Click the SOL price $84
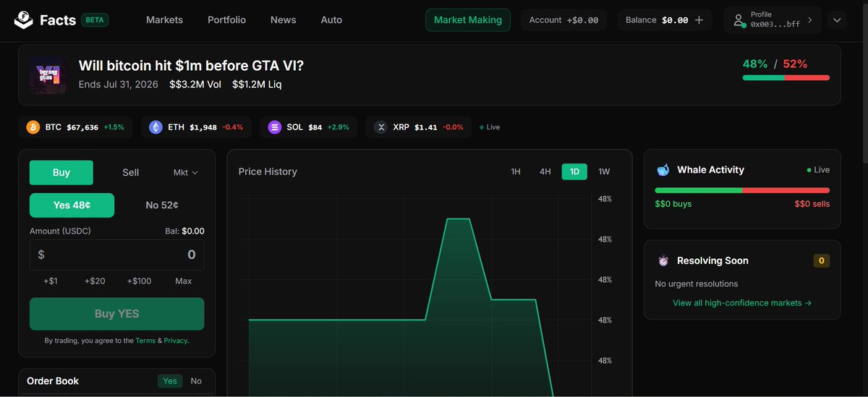Viewport: 868px width, 397px height. click(315, 127)
